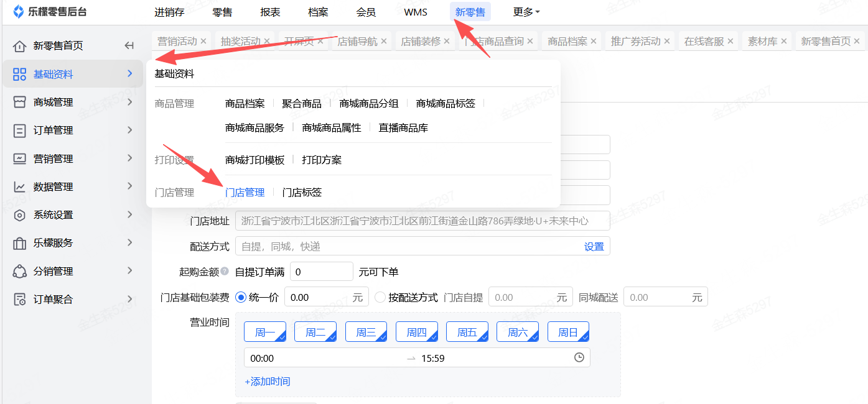Toggle the 周二 business day

click(315, 332)
